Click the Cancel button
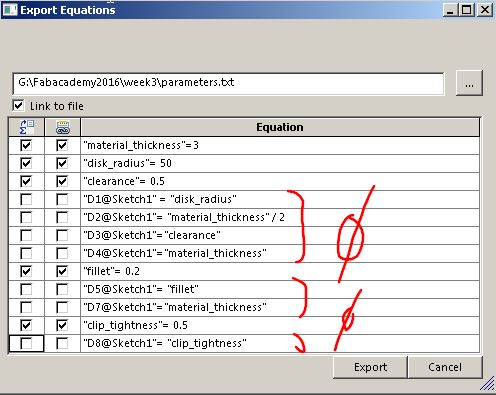Image resolution: width=496 pixels, height=395 pixels. (x=445, y=367)
